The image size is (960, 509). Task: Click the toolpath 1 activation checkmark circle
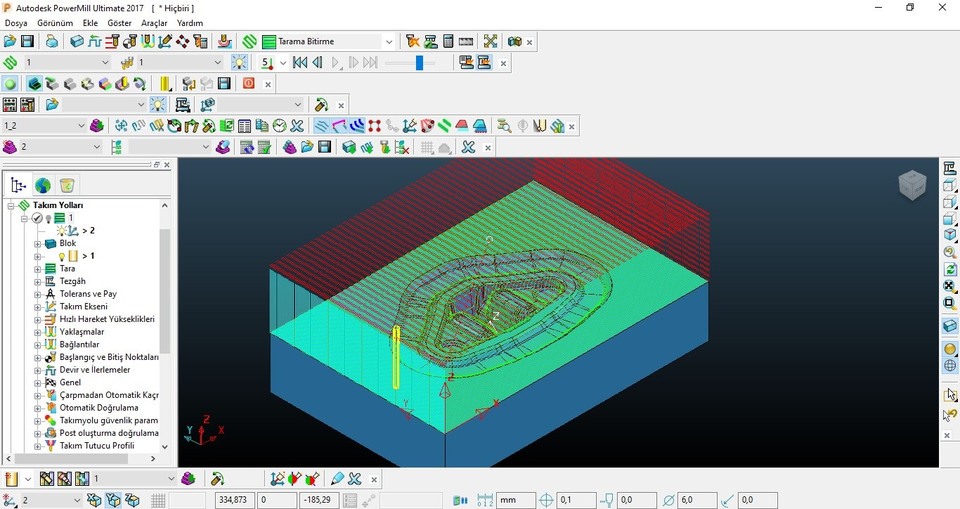point(37,218)
